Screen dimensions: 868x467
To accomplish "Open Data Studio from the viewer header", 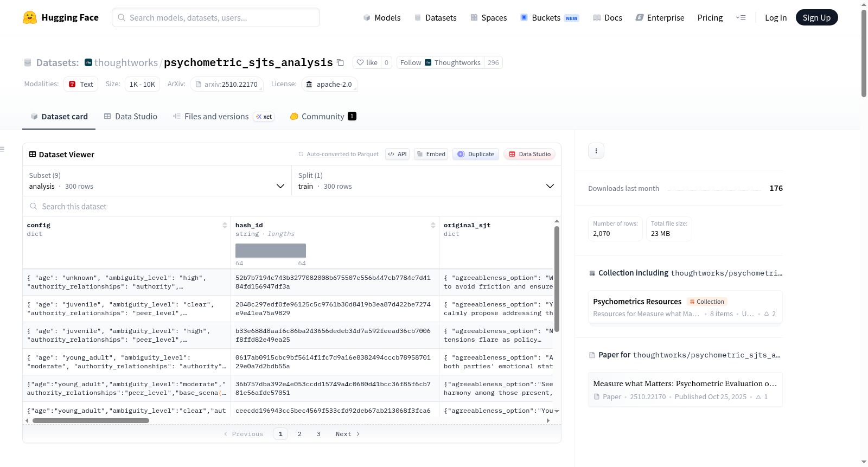I will pos(529,154).
